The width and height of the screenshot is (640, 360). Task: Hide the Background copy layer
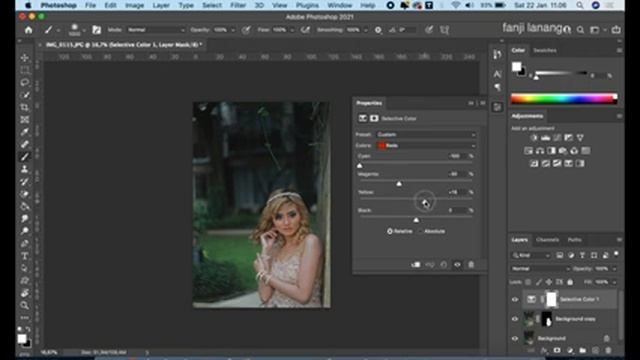(515, 319)
